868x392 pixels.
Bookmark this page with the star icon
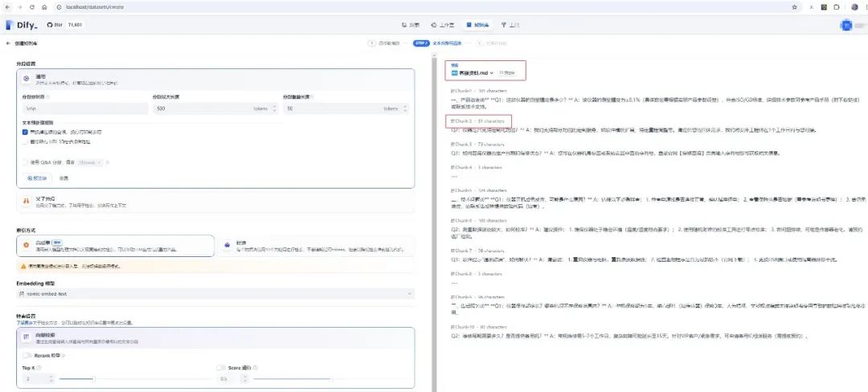coord(794,7)
